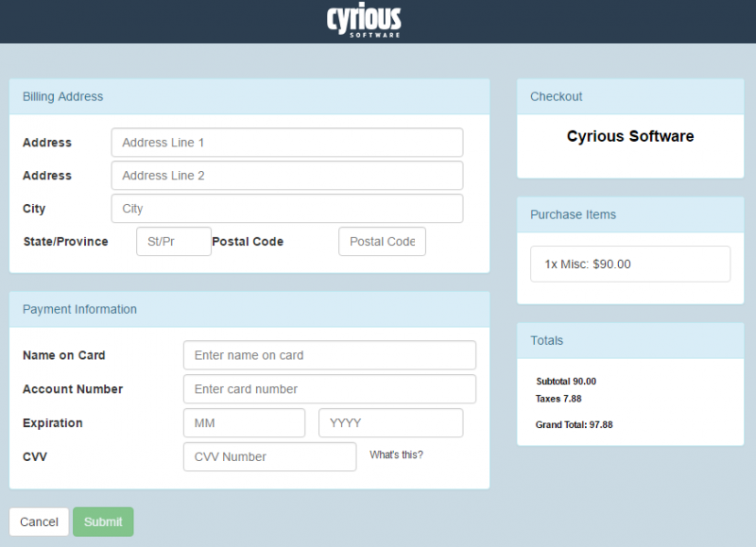Image resolution: width=756 pixels, height=547 pixels.
Task: Open the What's this? CVV help link
Action: point(396,454)
